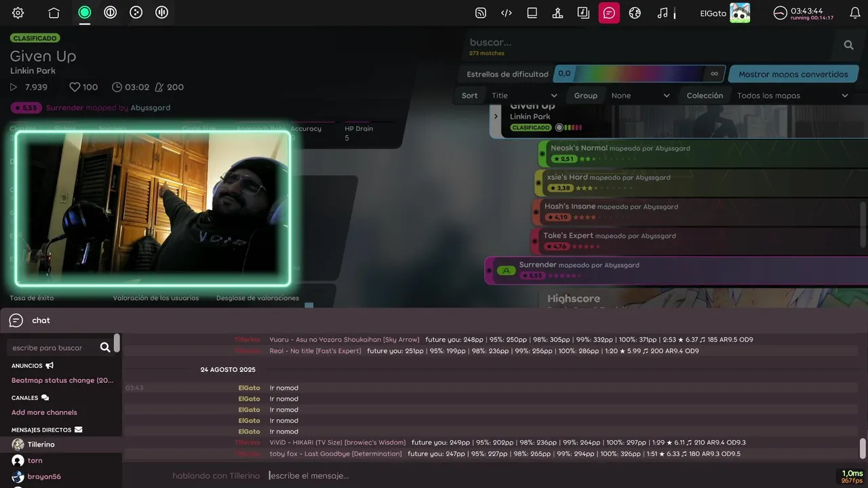Screen dimensions: 868x488
Task: Click the chat message scrollbar
Action: [863, 449]
